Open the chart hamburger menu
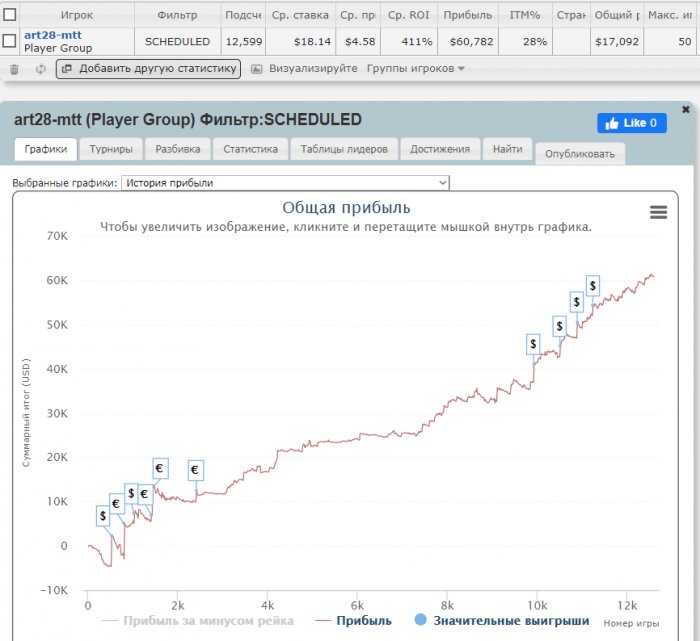Screen dimensions: 700x641 [x=658, y=212]
